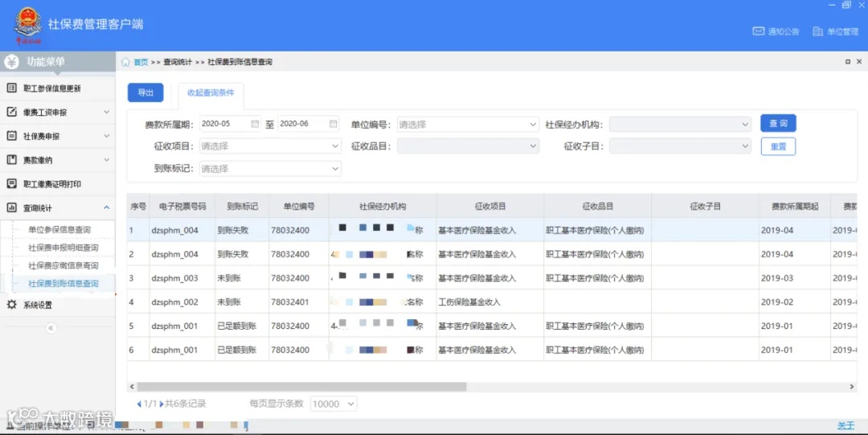This screenshot has height=435, width=868.
Task: Click the 职工参保信息更新 menu icon
Action: tap(11, 88)
